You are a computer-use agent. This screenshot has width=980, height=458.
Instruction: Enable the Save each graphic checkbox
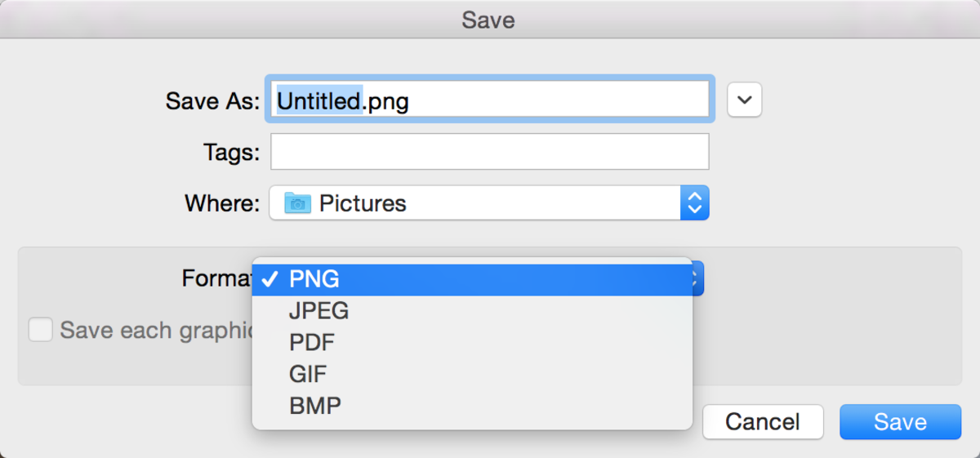point(40,330)
